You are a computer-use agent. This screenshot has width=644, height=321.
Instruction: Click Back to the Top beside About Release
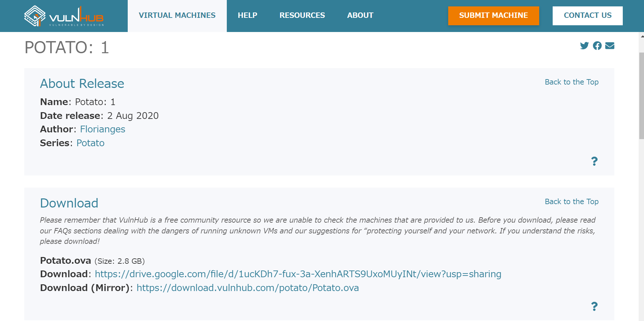coord(572,82)
